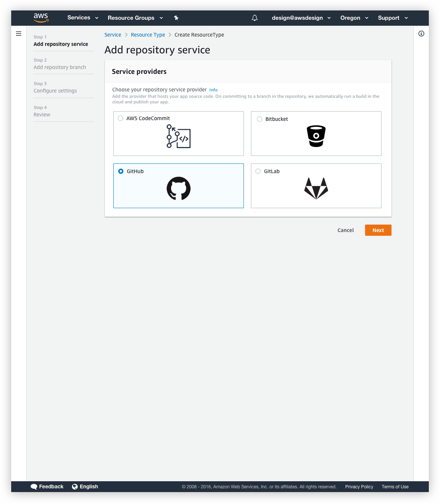Click the globe language icon
This screenshot has width=440, height=504.
tap(75, 486)
